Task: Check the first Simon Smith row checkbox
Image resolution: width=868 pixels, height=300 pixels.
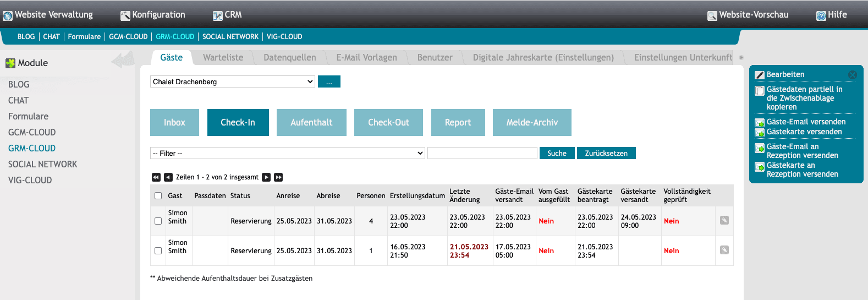Action: point(158,221)
